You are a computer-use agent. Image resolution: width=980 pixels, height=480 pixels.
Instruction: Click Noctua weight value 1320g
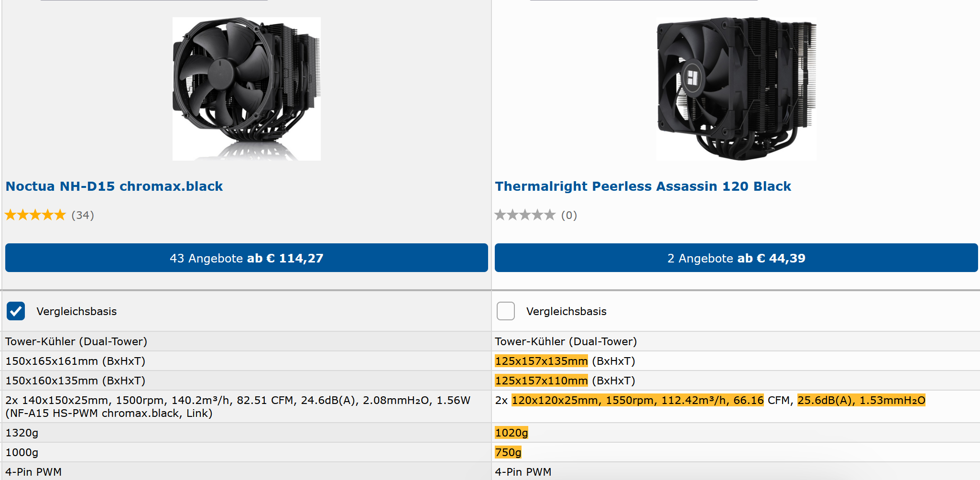[x=22, y=433]
